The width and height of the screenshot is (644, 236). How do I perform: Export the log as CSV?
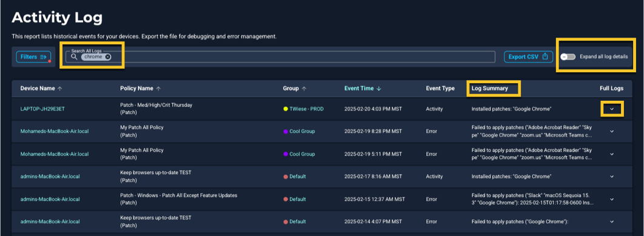point(528,56)
